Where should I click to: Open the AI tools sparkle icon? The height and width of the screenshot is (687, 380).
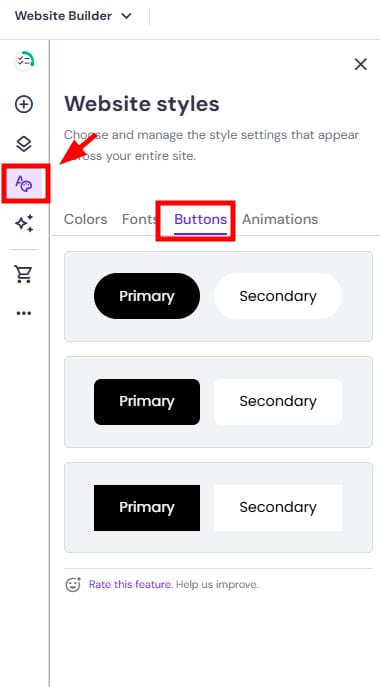point(24,223)
